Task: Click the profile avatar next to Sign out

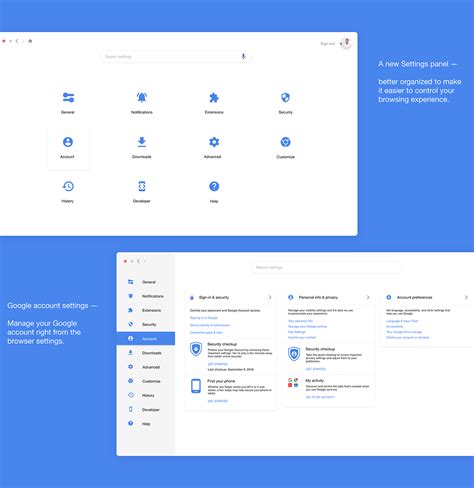Action: (x=346, y=43)
